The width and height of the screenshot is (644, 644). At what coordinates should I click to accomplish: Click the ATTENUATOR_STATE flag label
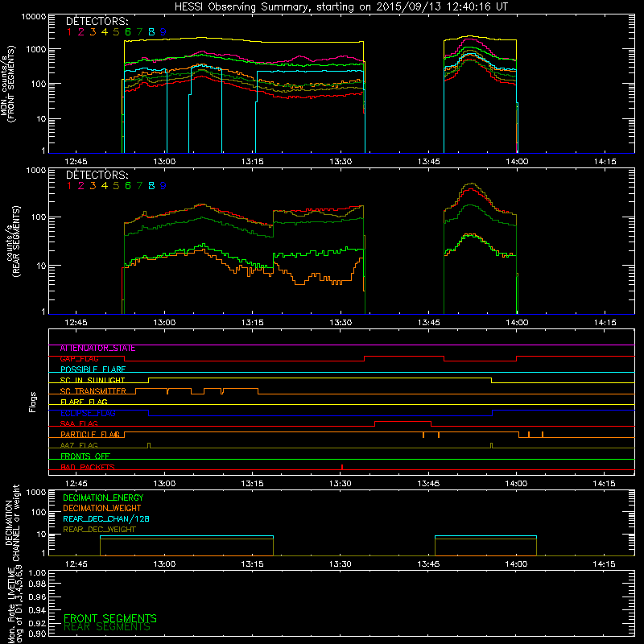(97, 349)
